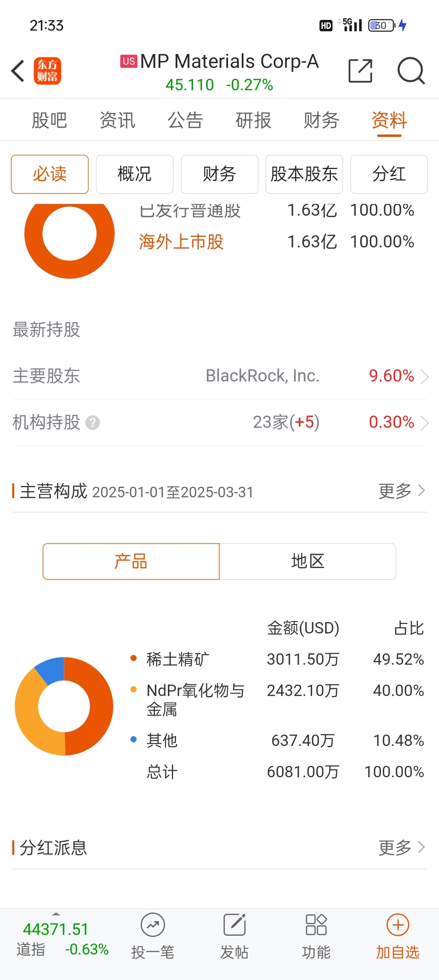Select the 股本股东 button
Viewport: 439px width, 980px height.
point(304,174)
